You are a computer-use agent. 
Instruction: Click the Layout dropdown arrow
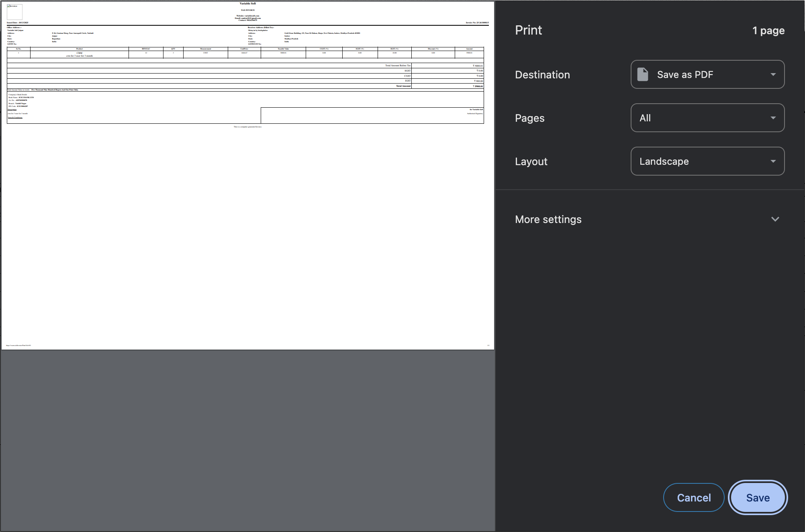coord(773,161)
